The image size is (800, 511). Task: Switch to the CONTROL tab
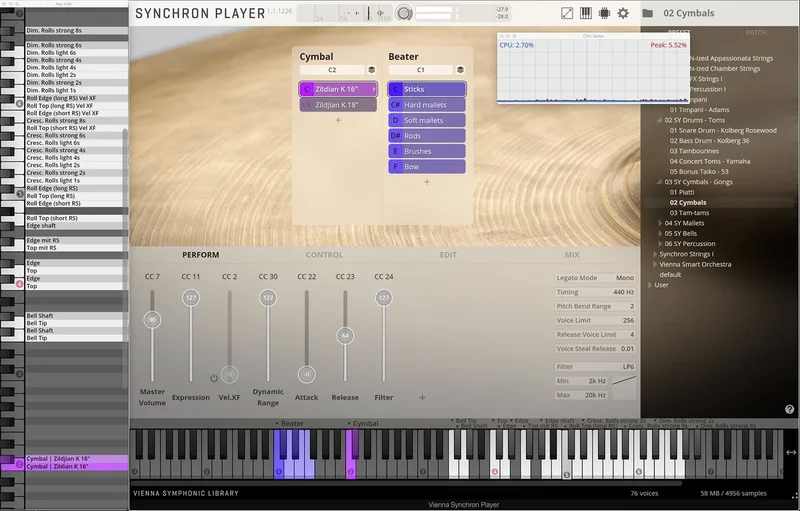coord(324,255)
